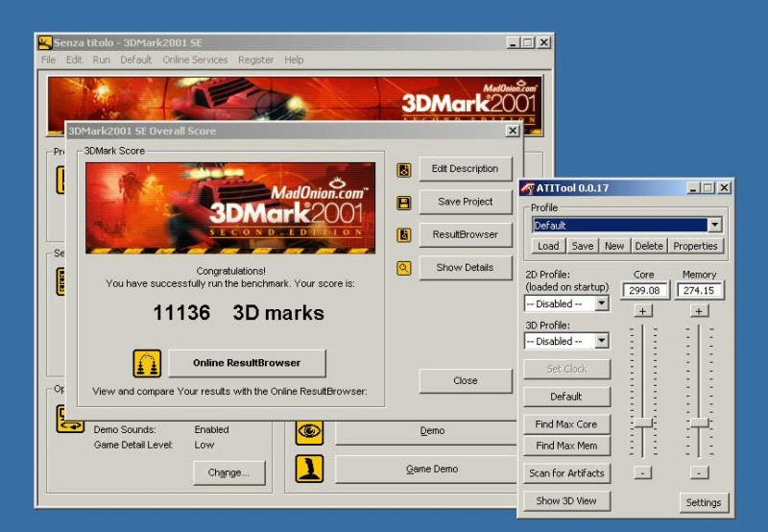Image resolution: width=768 pixels, height=532 pixels.
Task: Click the X on Overall Score dialog
Action: coord(513,131)
